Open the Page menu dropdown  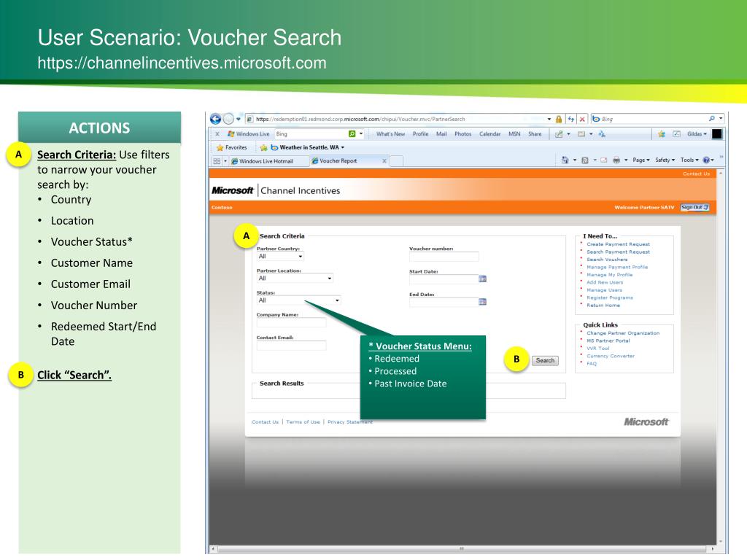click(x=640, y=160)
